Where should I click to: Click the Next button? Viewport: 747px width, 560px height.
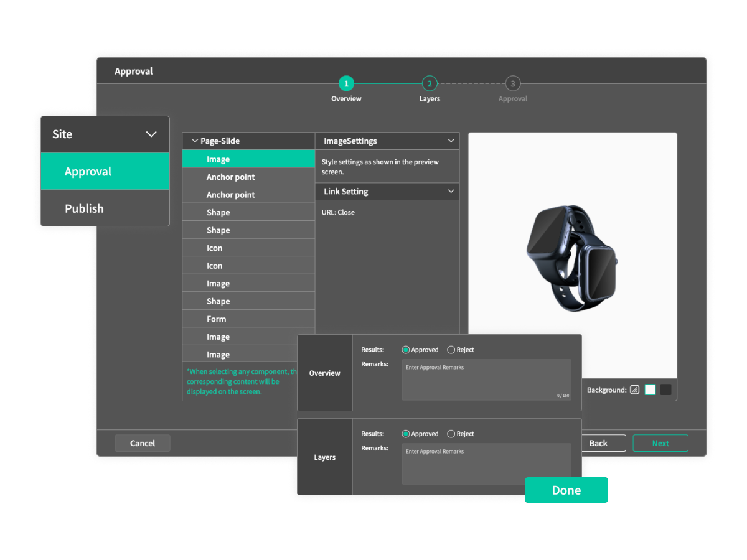coord(660,443)
